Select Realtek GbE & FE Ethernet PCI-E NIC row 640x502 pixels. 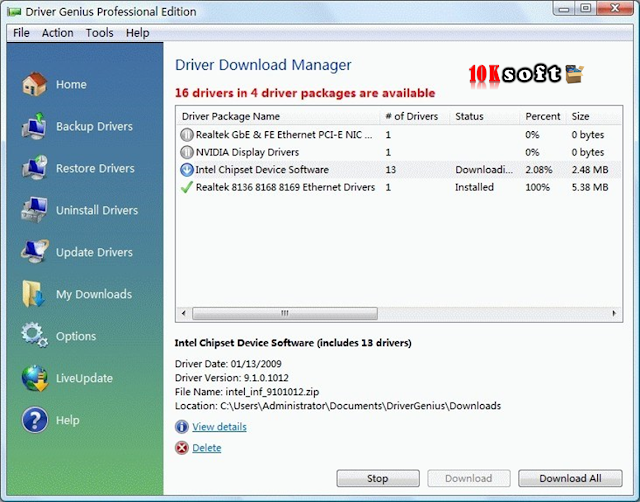399,134
